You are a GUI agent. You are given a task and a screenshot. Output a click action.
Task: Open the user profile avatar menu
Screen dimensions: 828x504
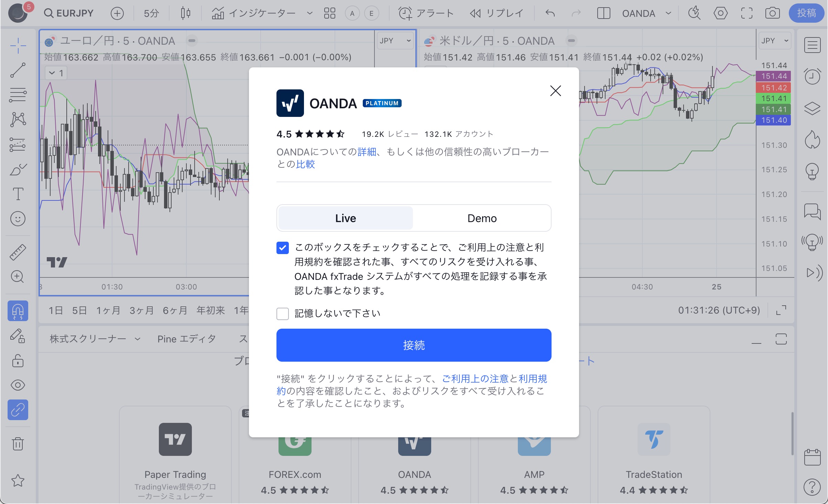pyautogui.click(x=18, y=13)
